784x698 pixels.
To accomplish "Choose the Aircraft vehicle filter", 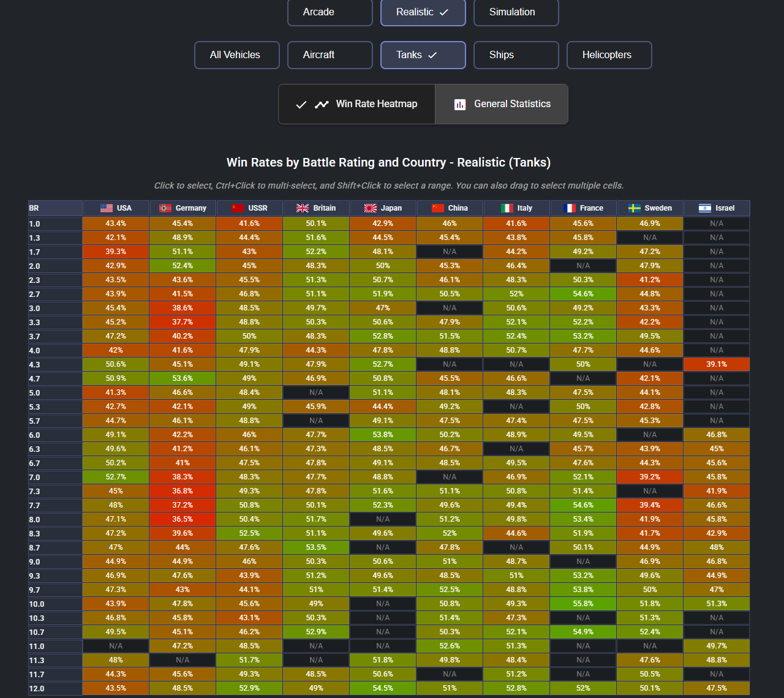I will [x=330, y=55].
